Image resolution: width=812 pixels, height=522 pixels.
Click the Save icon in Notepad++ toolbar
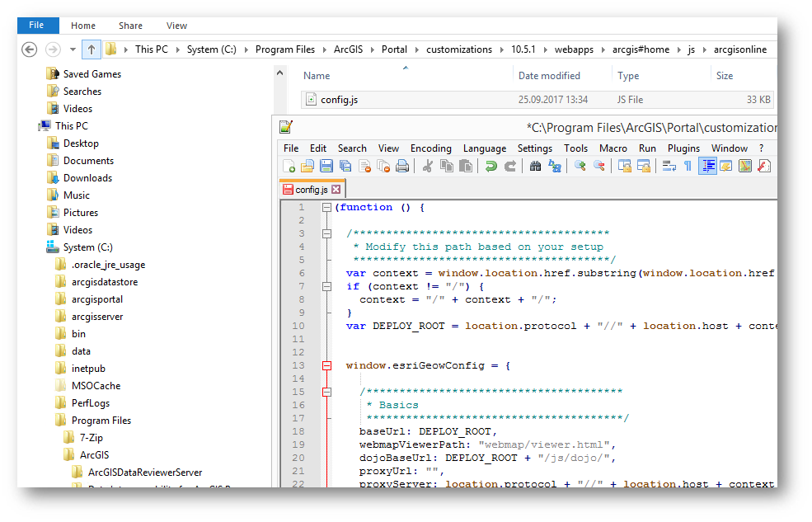326,166
